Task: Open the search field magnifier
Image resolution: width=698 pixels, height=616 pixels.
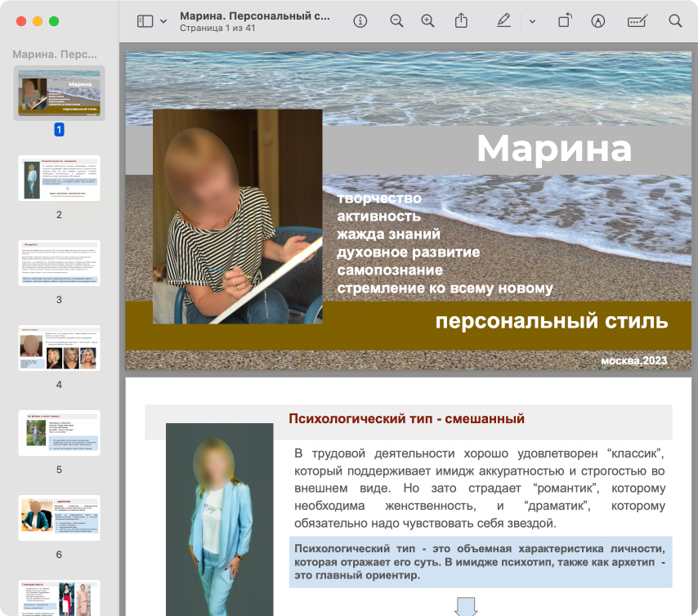Action: point(675,21)
